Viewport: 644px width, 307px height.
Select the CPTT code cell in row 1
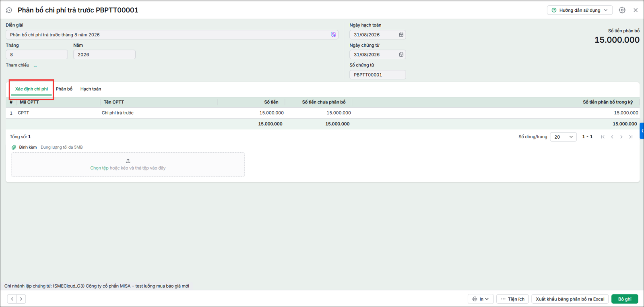23,113
